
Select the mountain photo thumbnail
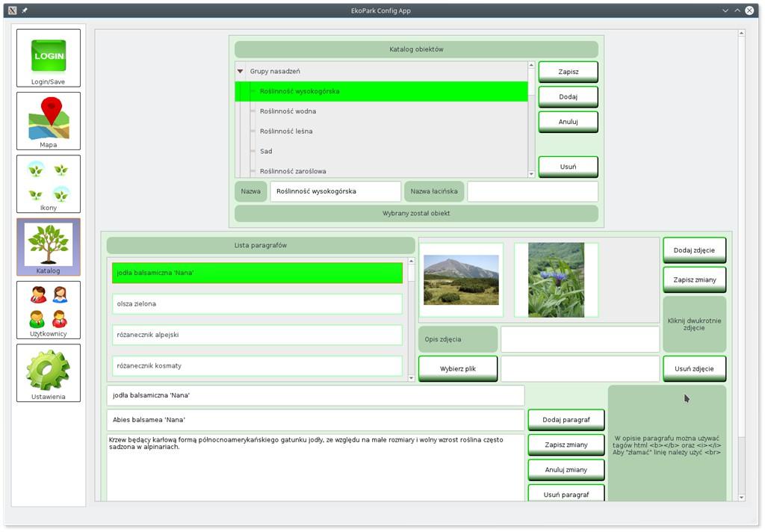461,279
